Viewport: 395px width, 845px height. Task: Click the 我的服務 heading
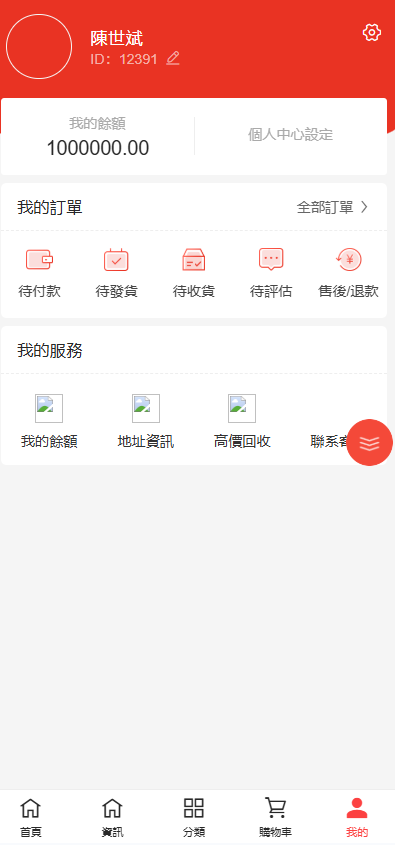50,351
